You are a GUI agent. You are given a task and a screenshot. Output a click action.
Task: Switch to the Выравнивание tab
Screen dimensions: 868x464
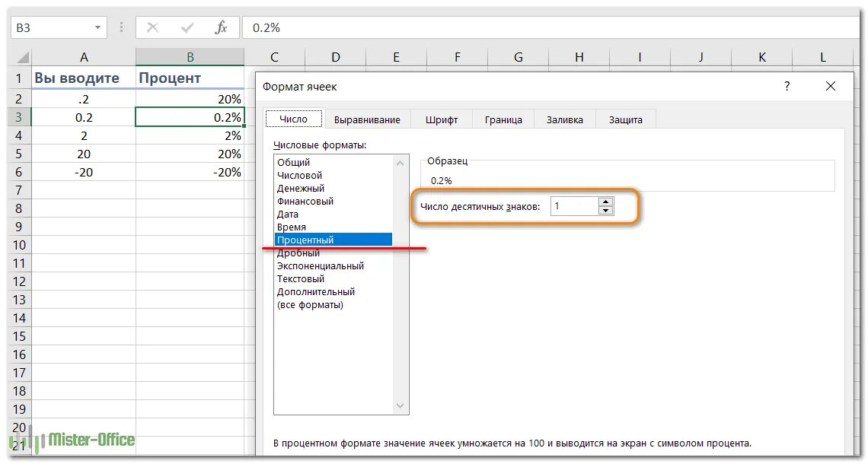point(367,119)
